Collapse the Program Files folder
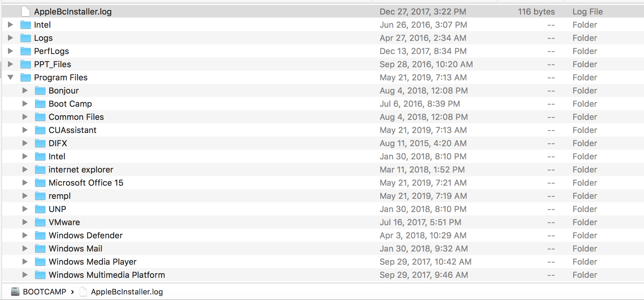This screenshot has width=644, height=300. click(x=10, y=77)
